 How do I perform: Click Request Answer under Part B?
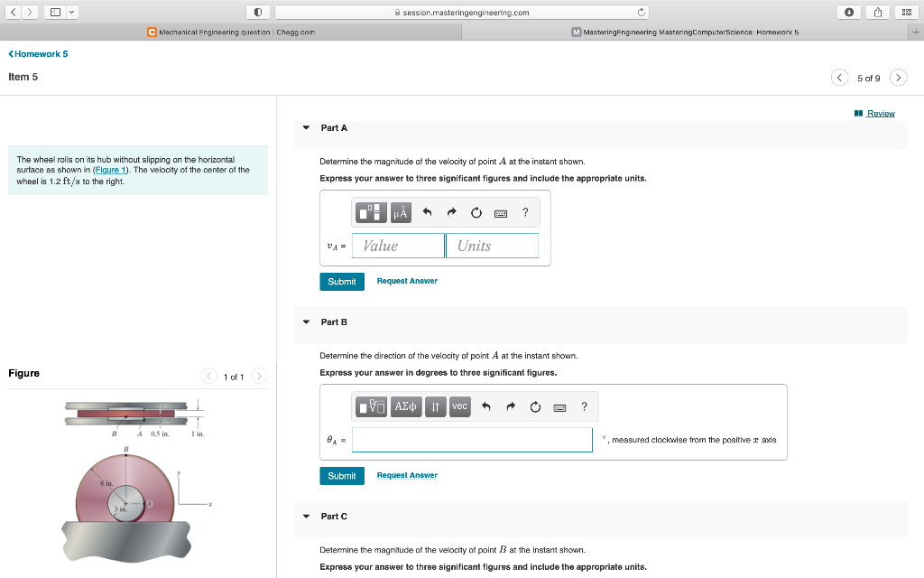(407, 475)
